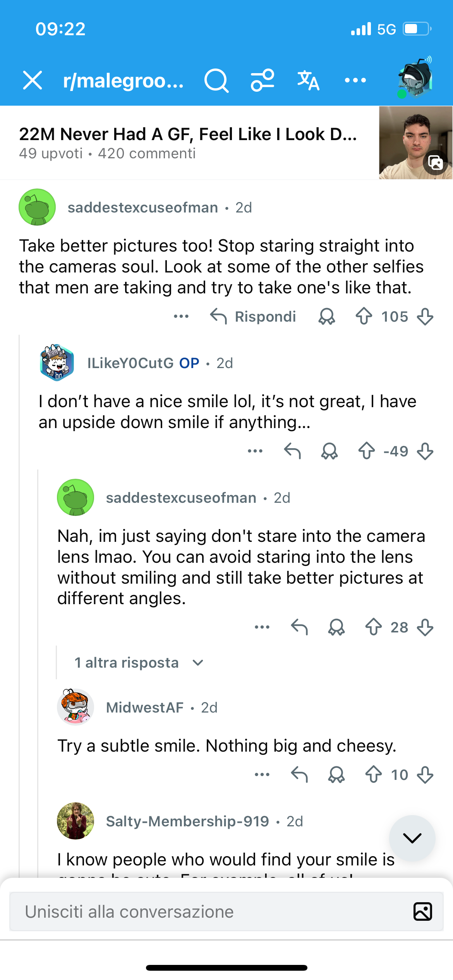This screenshot has height=980, width=453.
Task: Tap the search magnifier icon in header
Action: 216,81
